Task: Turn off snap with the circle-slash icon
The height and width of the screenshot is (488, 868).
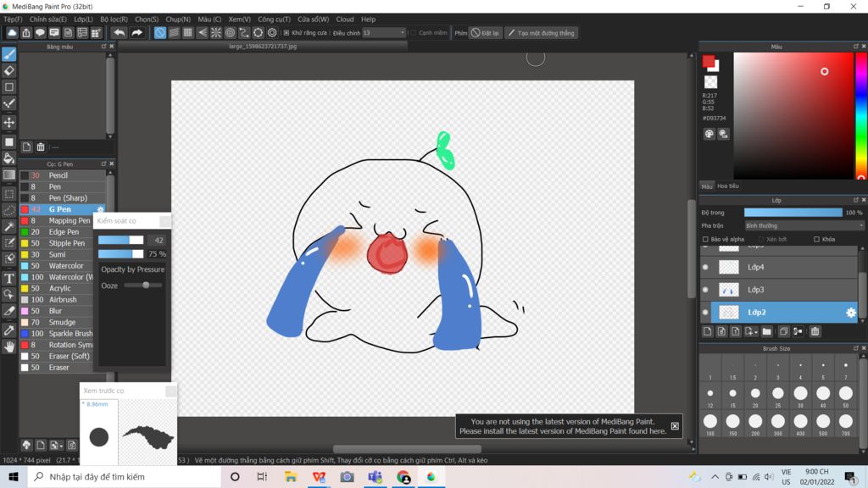Action: [x=160, y=33]
